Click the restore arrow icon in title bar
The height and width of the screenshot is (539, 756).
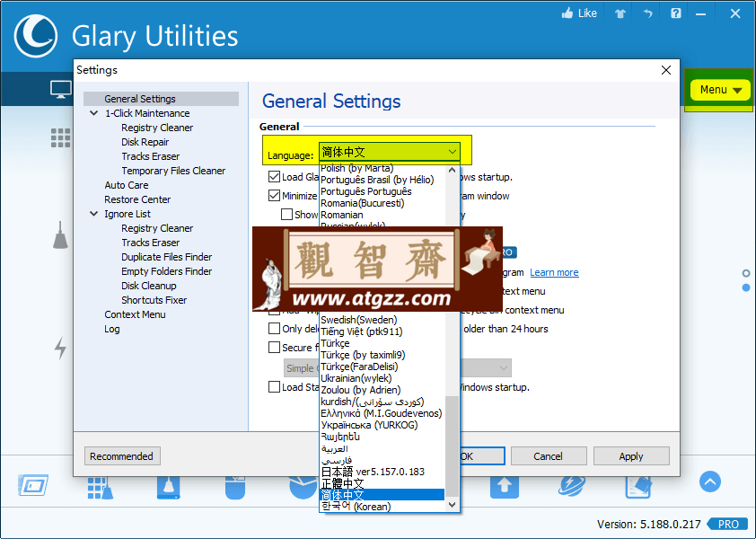pos(647,13)
